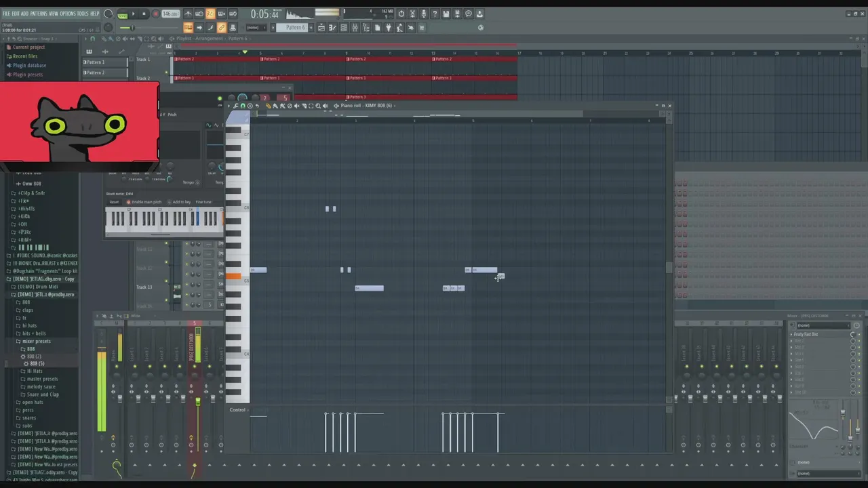Open Recent files in browser
This screenshot has width=868, height=488.
tap(25, 56)
